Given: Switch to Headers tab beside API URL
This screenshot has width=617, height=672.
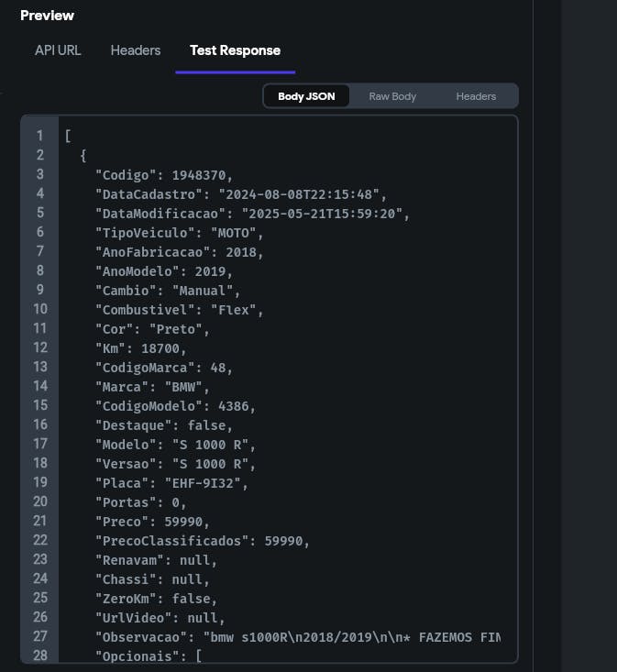Looking at the screenshot, I should point(136,50).
